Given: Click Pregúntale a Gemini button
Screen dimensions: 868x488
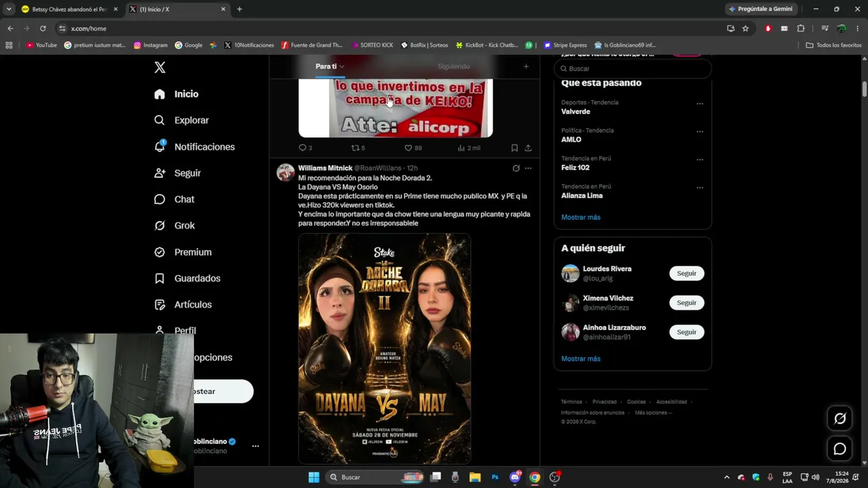Looking at the screenshot, I should coord(761,9).
